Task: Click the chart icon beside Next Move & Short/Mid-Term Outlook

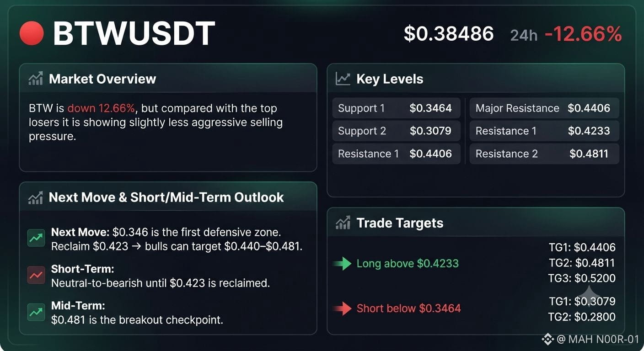Action: point(36,197)
